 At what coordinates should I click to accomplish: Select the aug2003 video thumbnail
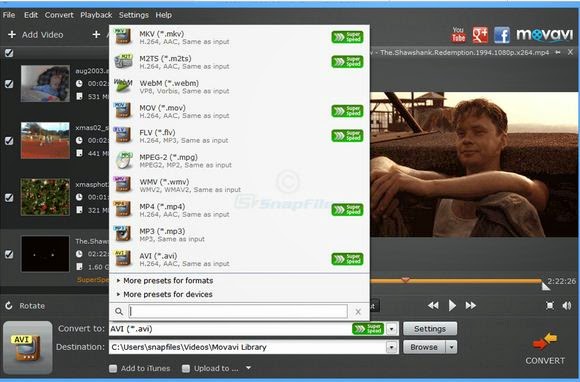coord(45,84)
